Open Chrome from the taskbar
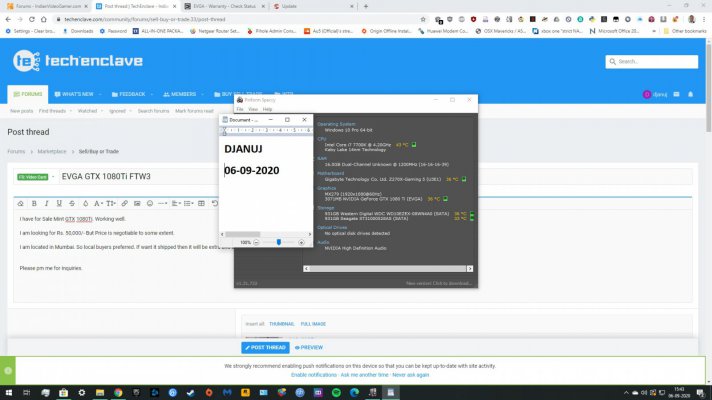712x400 pixels. click(x=118, y=393)
